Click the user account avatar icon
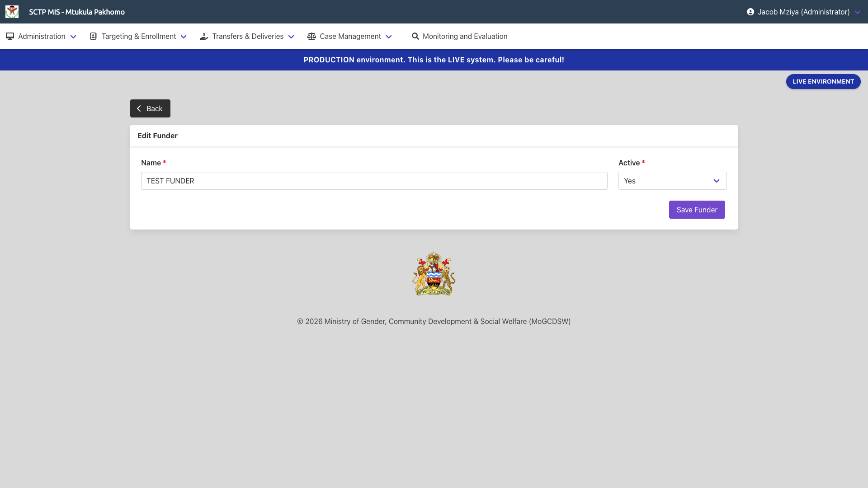The height and width of the screenshot is (488, 868). coord(750,12)
